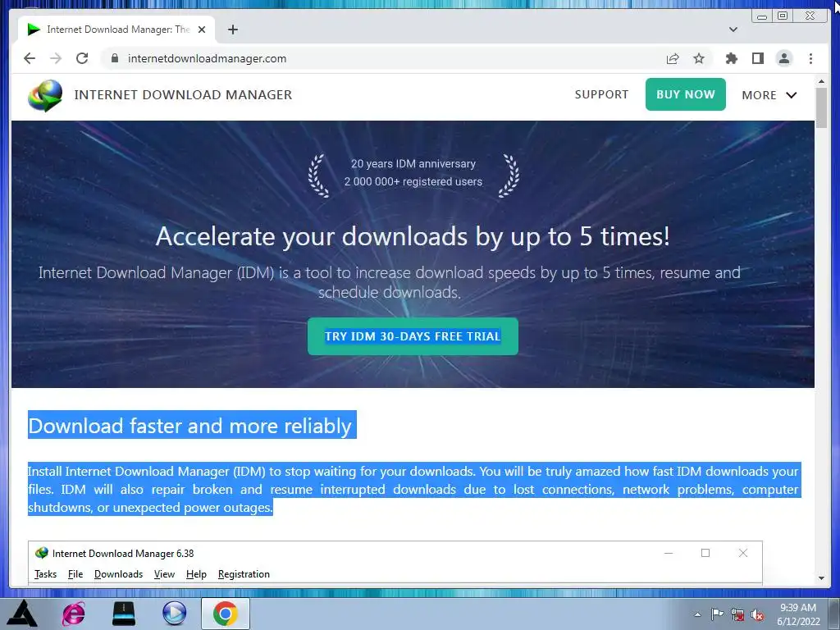Click the address bar URL
840x630 pixels.
[207, 58]
